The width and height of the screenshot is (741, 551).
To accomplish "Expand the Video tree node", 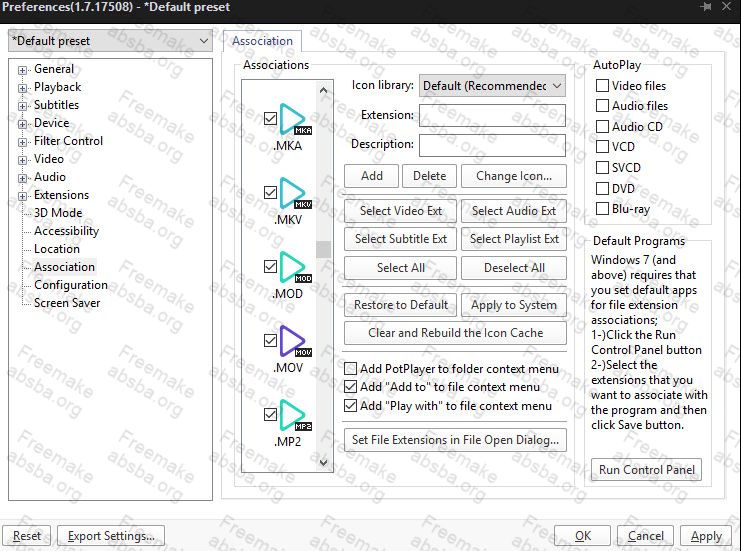I will [x=22, y=160].
